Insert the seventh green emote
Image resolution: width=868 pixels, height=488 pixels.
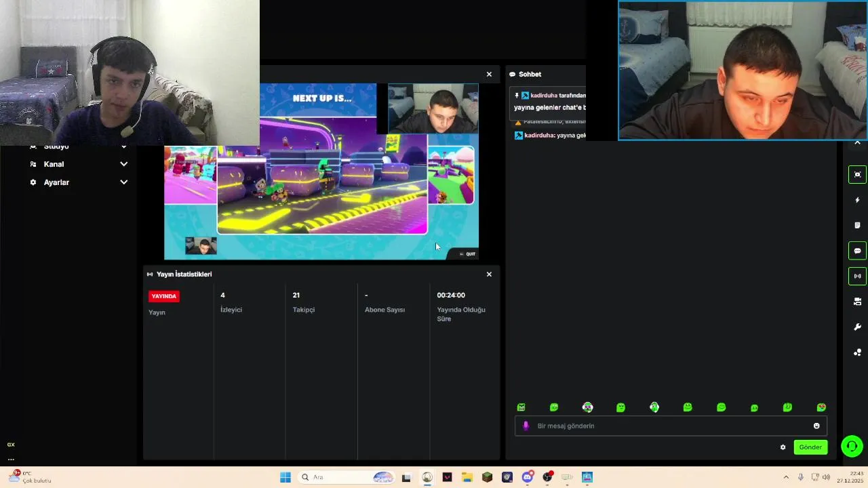[721, 407]
